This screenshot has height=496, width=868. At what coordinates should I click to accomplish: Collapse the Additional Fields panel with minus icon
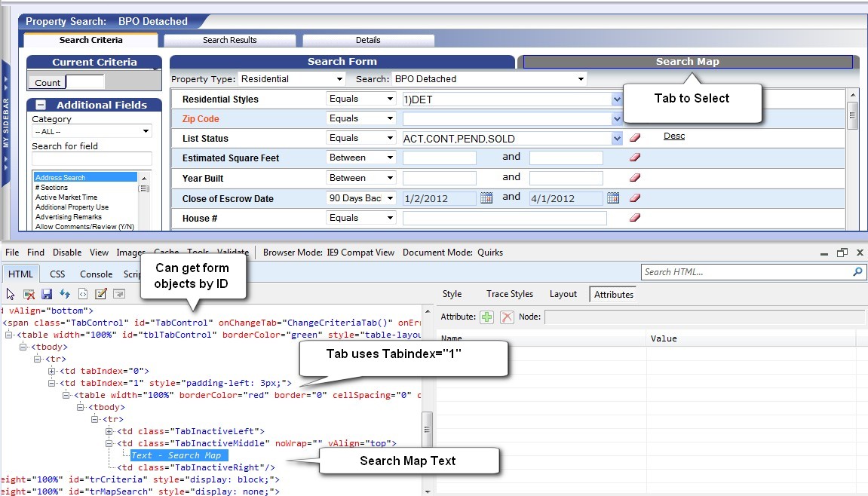tap(41, 105)
